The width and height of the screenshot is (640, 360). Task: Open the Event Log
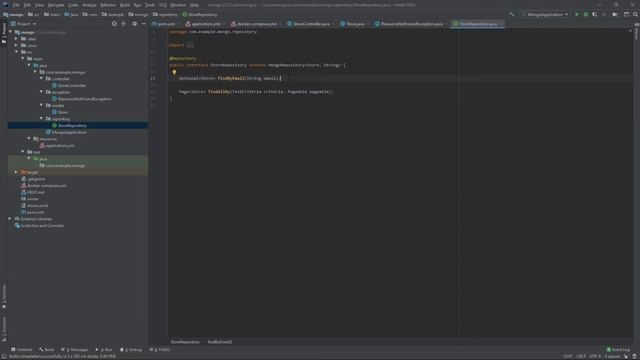618,349
